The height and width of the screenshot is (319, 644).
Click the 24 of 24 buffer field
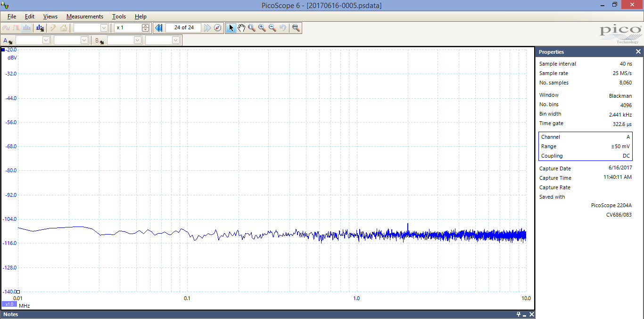click(x=184, y=28)
